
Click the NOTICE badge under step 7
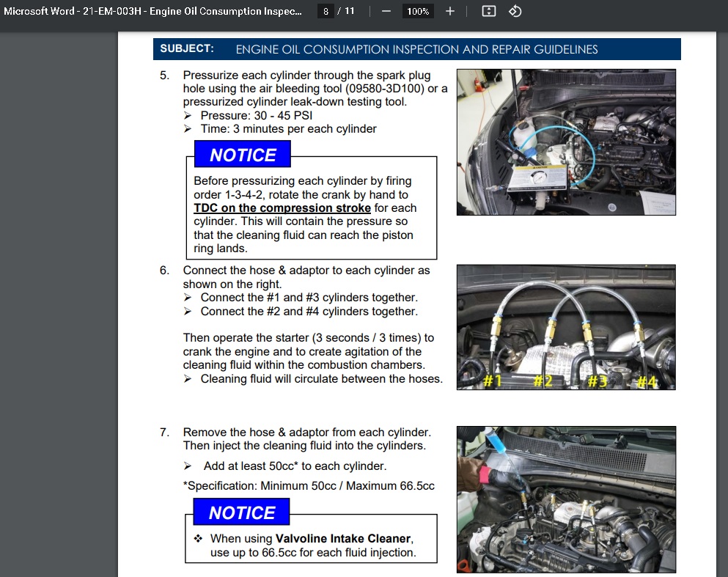(242, 512)
